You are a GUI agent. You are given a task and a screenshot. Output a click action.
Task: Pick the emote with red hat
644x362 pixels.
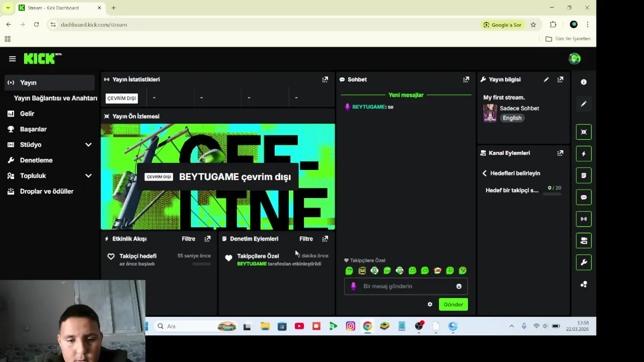[x=437, y=270]
